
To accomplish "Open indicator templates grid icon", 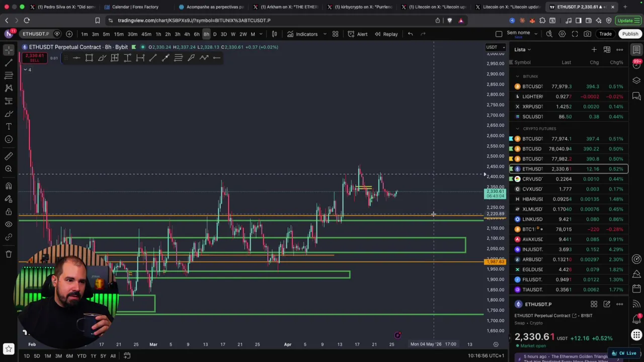I will 336,34.
